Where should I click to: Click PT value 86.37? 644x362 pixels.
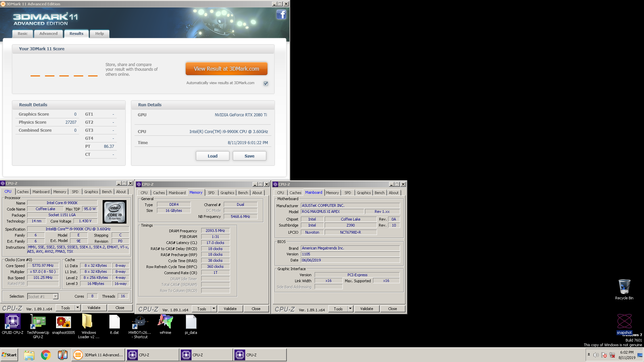[x=109, y=146]
